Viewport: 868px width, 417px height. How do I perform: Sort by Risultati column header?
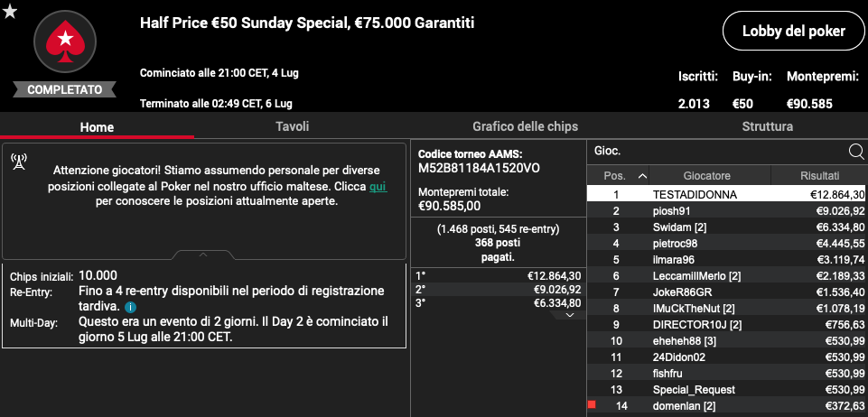pyautogui.click(x=819, y=176)
